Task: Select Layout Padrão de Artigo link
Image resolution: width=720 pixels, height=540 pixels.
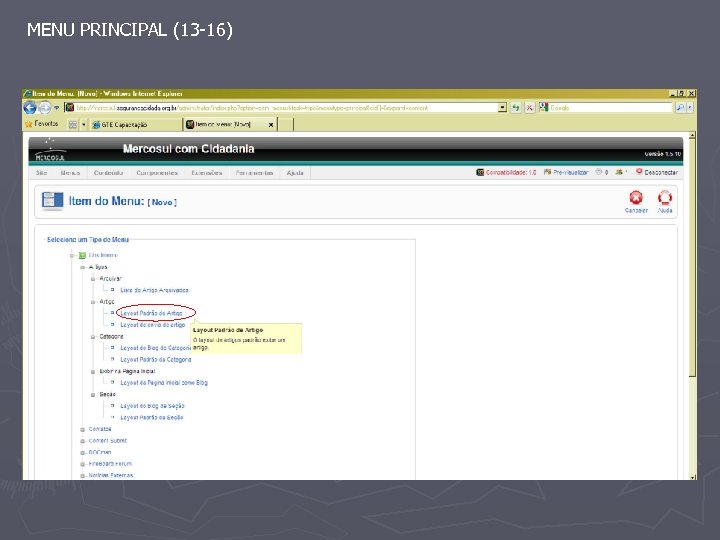Action: [x=151, y=313]
